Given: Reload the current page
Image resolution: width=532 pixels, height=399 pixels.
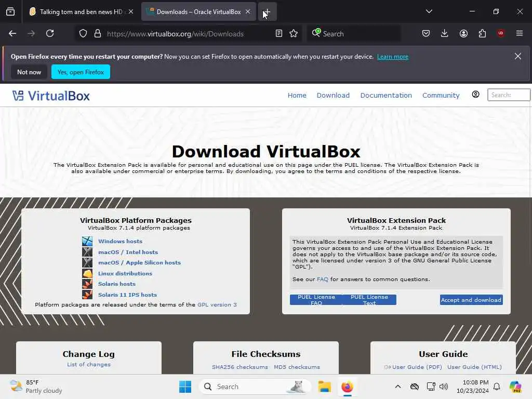Looking at the screenshot, I should tap(50, 34).
